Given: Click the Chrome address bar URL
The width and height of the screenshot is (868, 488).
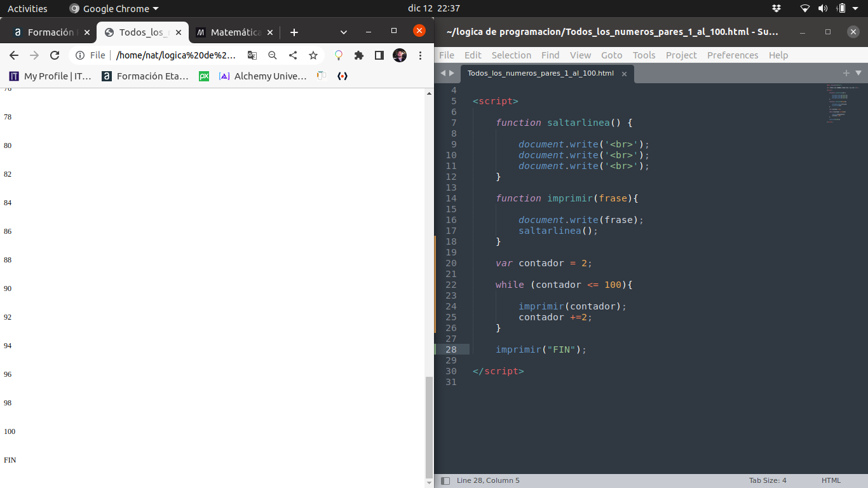Looking at the screenshot, I should 176,55.
